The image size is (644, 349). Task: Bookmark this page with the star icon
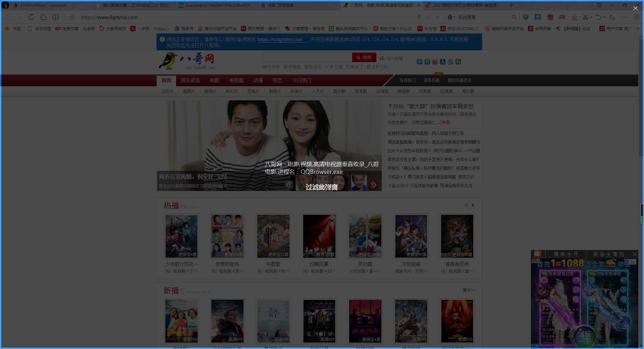point(72,17)
